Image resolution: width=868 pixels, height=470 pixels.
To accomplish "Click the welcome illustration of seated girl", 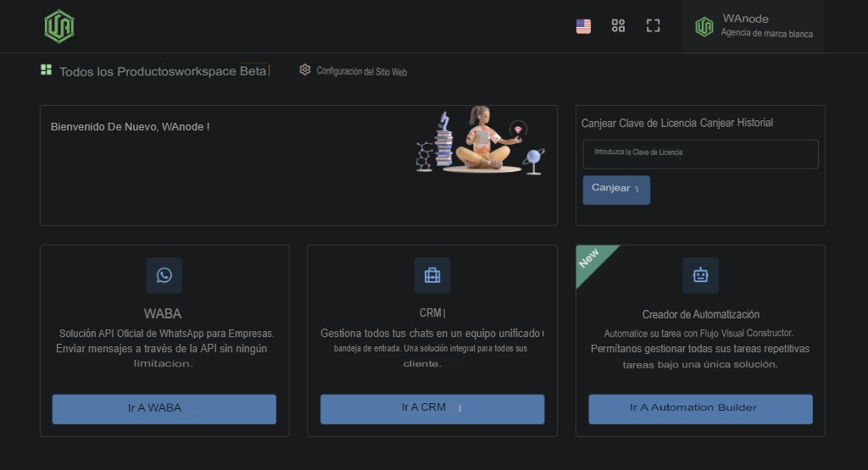I will tap(481, 140).
